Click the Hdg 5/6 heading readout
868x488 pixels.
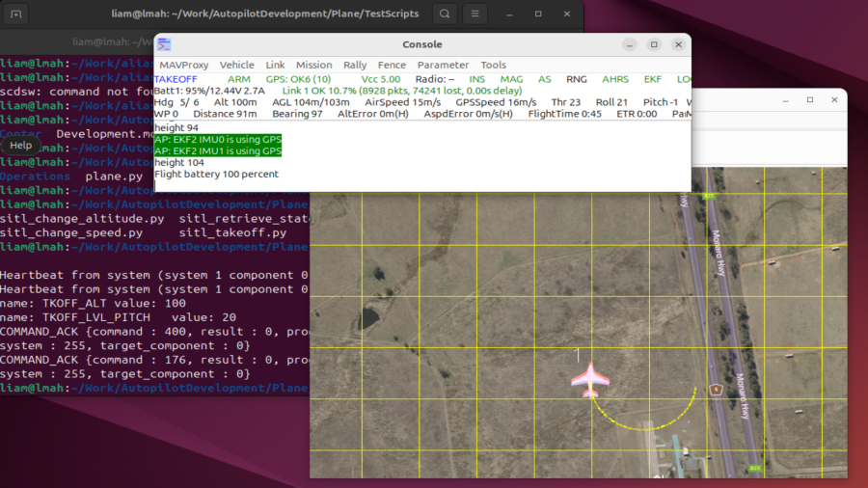tap(176, 102)
